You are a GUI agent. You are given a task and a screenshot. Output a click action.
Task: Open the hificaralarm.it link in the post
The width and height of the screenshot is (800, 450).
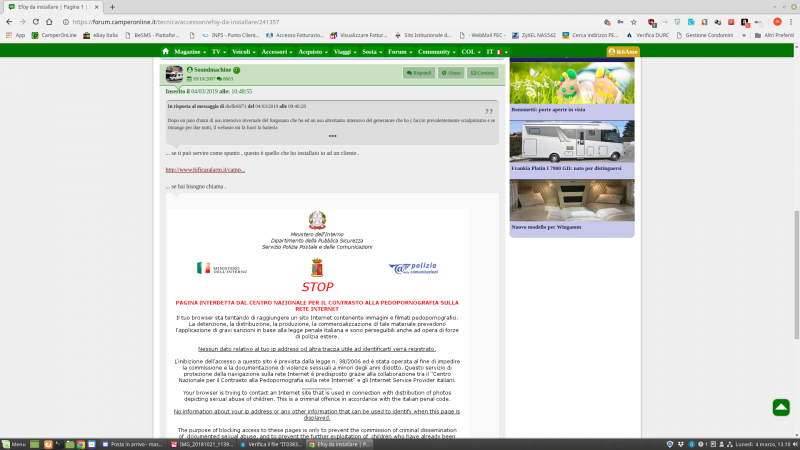(x=205, y=170)
